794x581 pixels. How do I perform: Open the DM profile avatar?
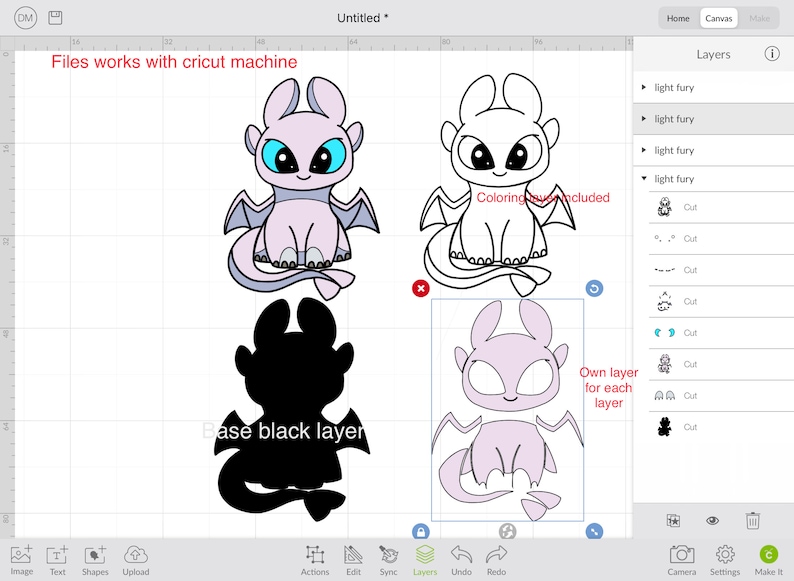pyautogui.click(x=25, y=18)
